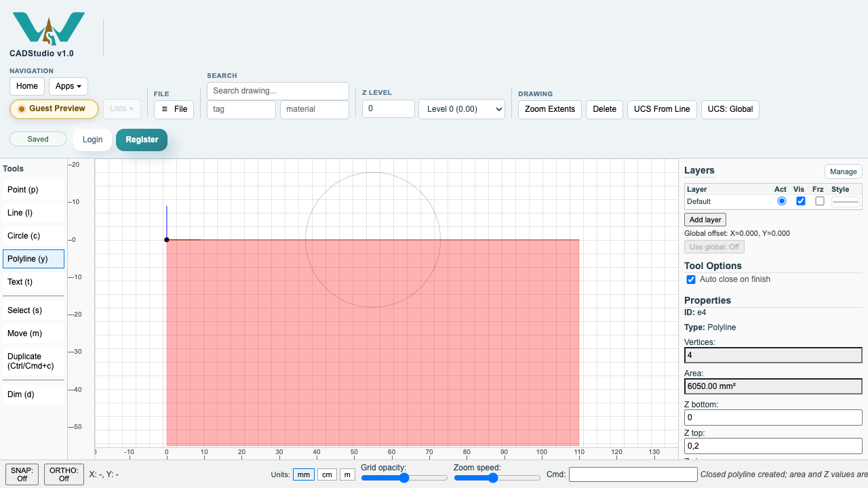This screenshot has width=868, height=488.
Task: Select the Point (p) tool
Action: [34, 190]
